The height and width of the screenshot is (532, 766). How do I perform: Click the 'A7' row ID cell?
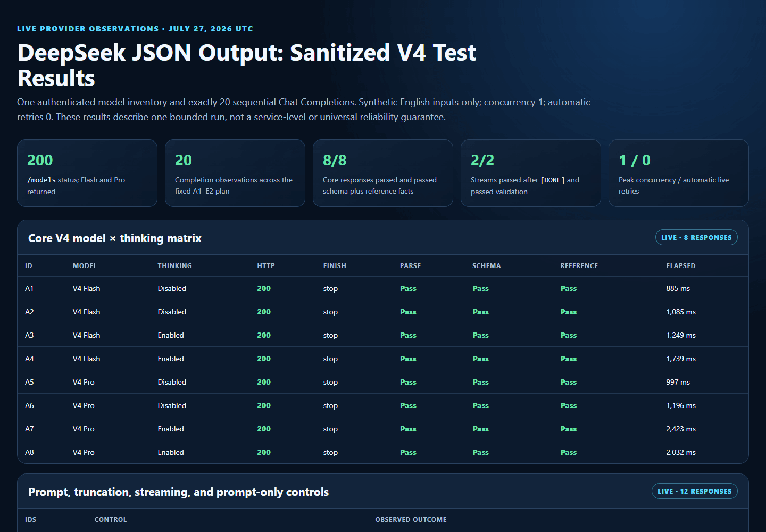click(29, 429)
